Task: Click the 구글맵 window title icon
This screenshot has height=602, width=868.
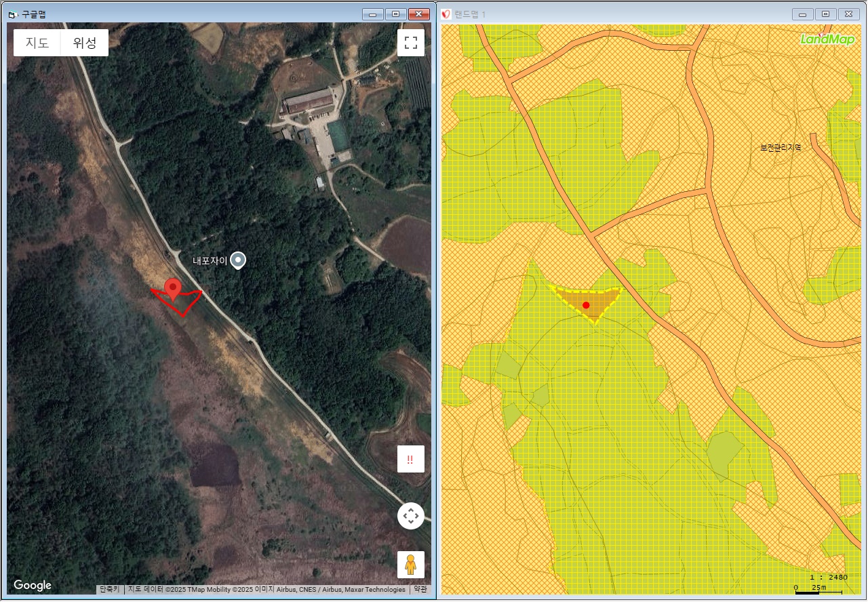Action: click(x=12, y=14)
